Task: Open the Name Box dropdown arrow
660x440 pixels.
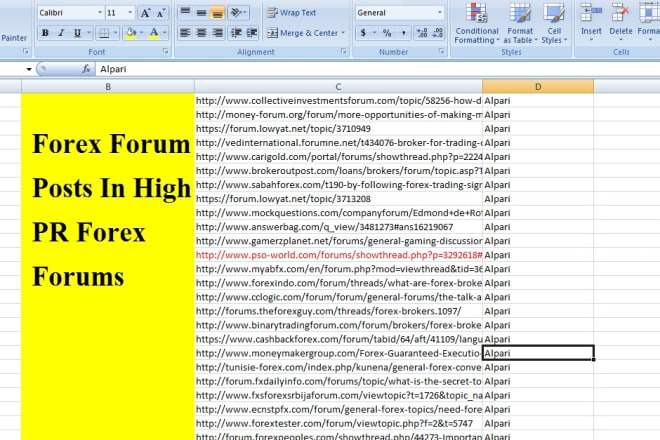Action: [29, 69]
